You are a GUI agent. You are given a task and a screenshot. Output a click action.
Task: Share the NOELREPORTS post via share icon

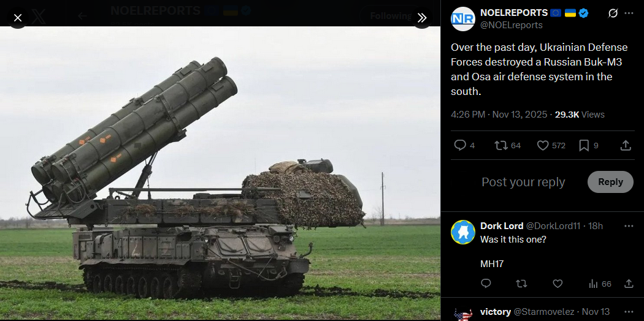625,145
